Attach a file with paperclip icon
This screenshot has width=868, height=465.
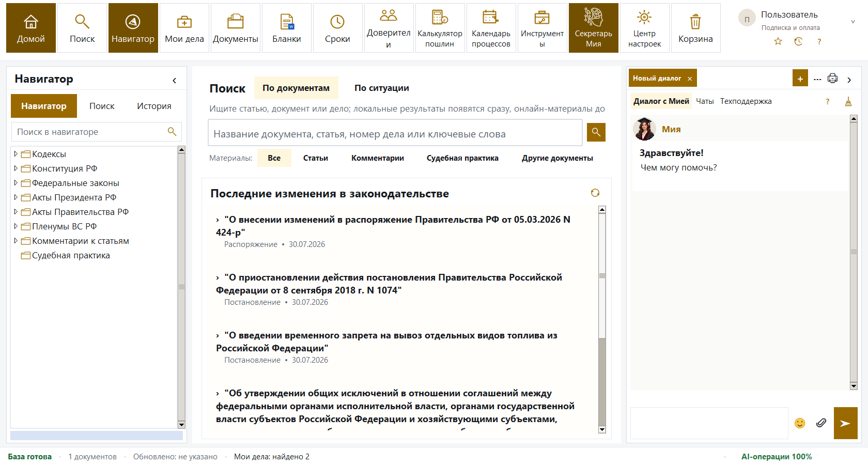pyautogui.click(x=821, y=423)
